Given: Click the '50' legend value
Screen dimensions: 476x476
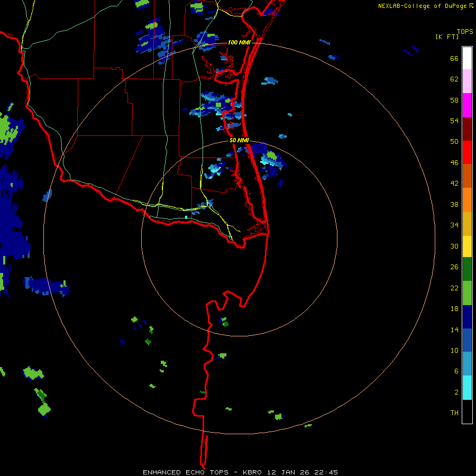Looking at the screenshot, I should tap(454, 142).
